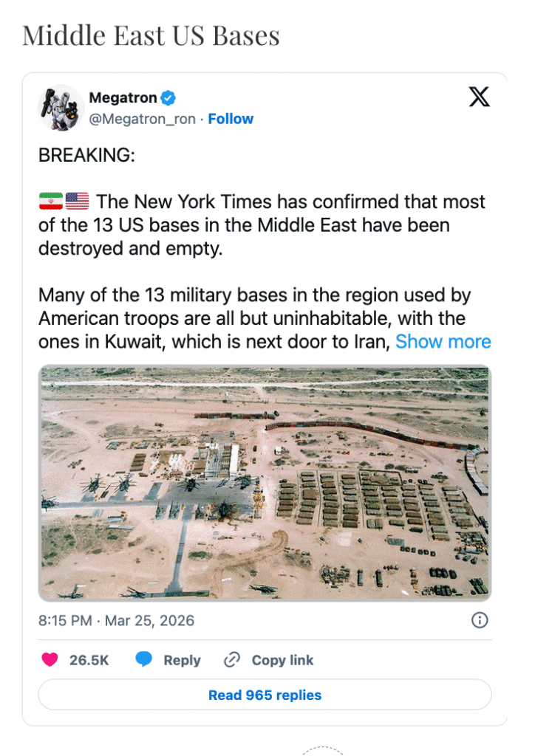Open the military base aerial photo

265,483
